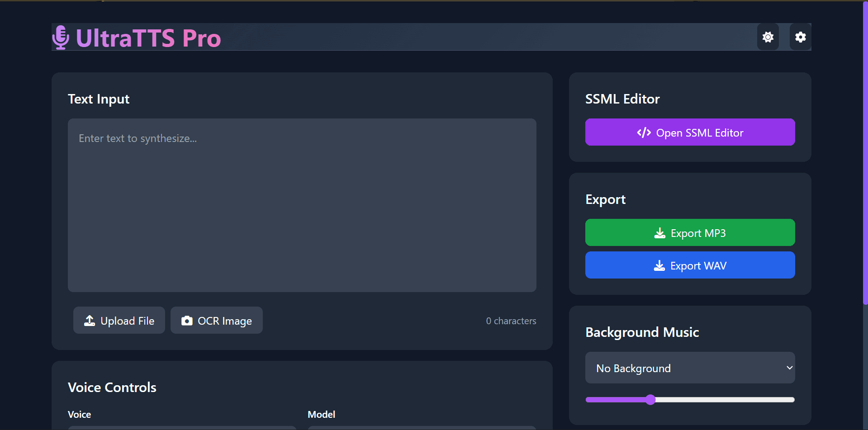
Task: Click the download icon on Export WAV
Action: click(x=659, y=266)
